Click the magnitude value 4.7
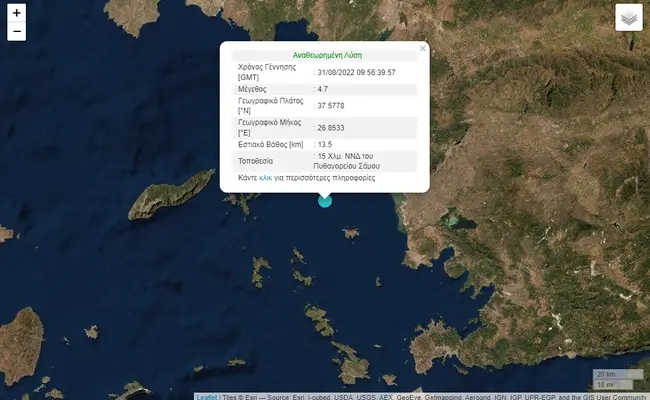Screen dimensions: 650x400 pyautogui.click(x=323, y=90)
